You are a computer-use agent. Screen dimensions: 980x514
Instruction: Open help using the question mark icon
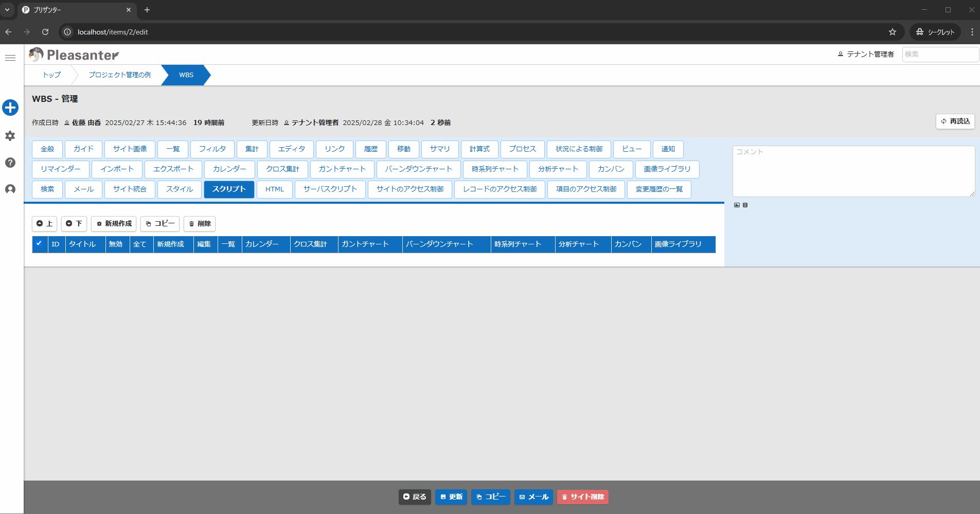pyautogui.click(x=10, y=163)
